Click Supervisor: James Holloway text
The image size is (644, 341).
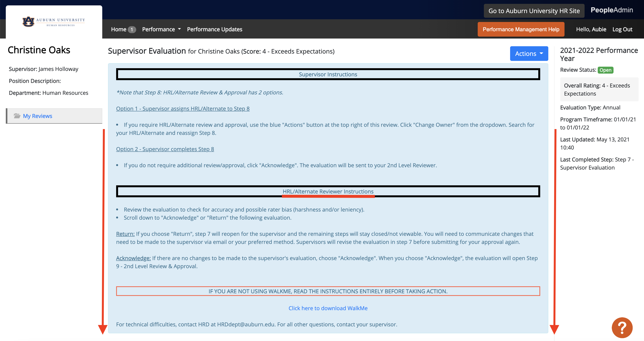43,69
